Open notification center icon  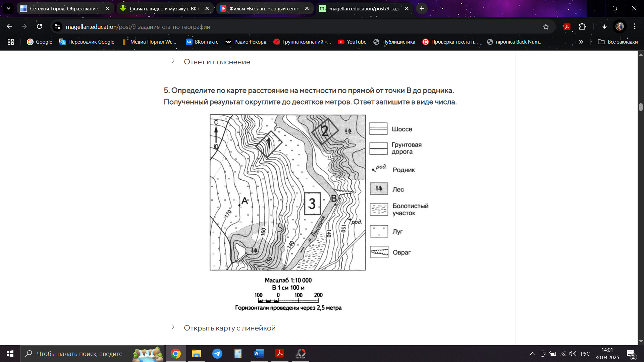point(631,354)
